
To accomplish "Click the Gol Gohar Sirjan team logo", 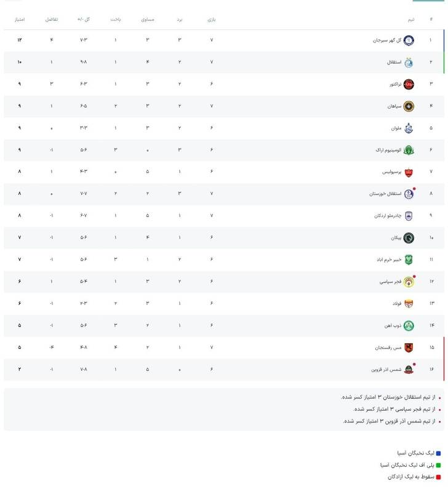I will click(x=409, y=41).
